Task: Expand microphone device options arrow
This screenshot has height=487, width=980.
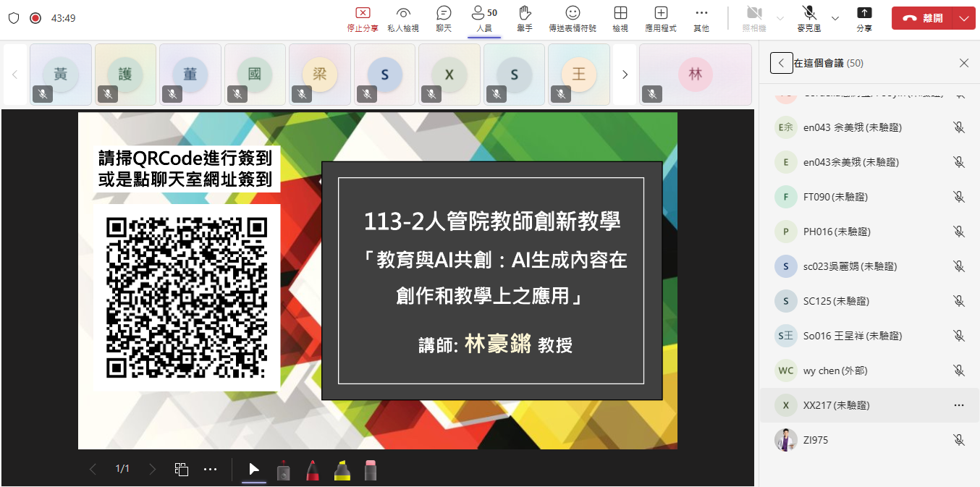Action: click(x=835, y=18)
